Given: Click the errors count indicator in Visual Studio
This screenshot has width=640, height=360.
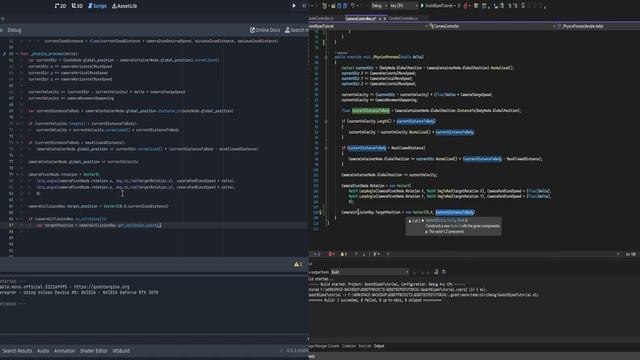Looking at the screenshot, I should 331,254.
